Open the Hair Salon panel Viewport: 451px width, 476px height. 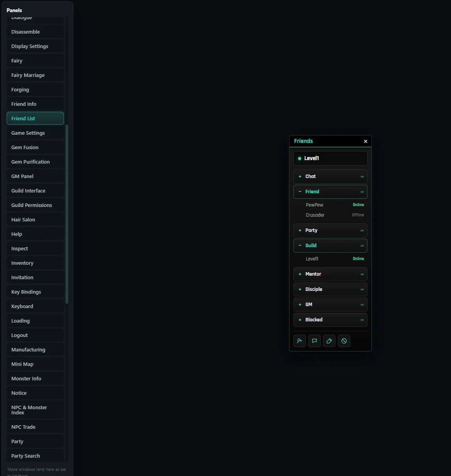(x=35, y=219)
